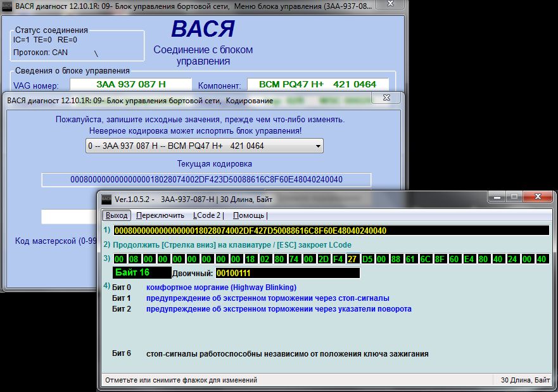Click the VAG номер field 3AA 937 087 H
The width and height of the screenshot is (558, 392).
click(x=131, y=84)
